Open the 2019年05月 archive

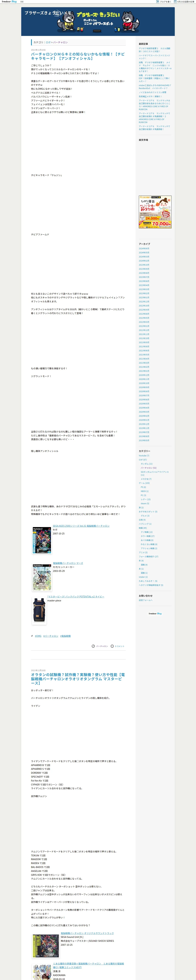pyautogui.click(x=144, y=440)
